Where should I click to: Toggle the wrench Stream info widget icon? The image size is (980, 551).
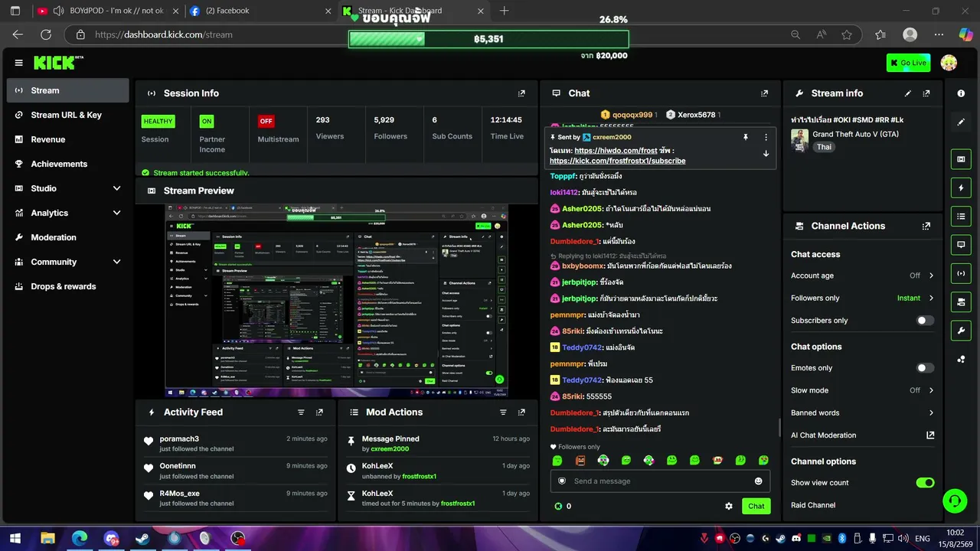pos(961,331)
